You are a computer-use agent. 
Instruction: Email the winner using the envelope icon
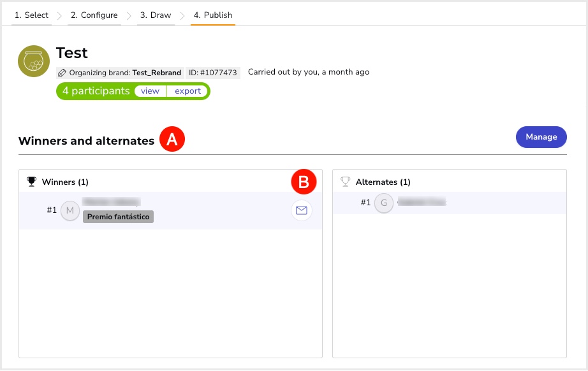click(x=302, y=210)
